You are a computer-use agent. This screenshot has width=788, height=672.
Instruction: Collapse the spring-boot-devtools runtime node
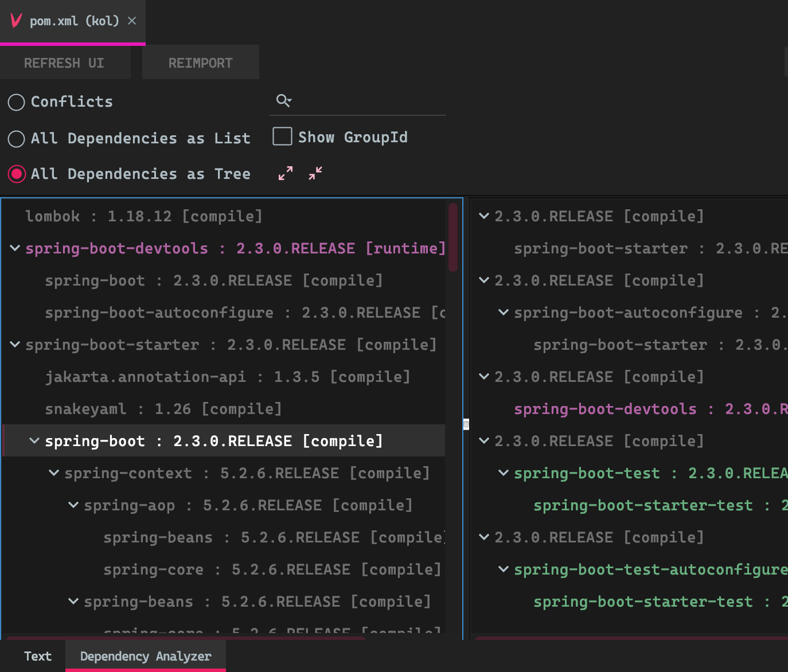pyautogui.click(x=14, y=248)
